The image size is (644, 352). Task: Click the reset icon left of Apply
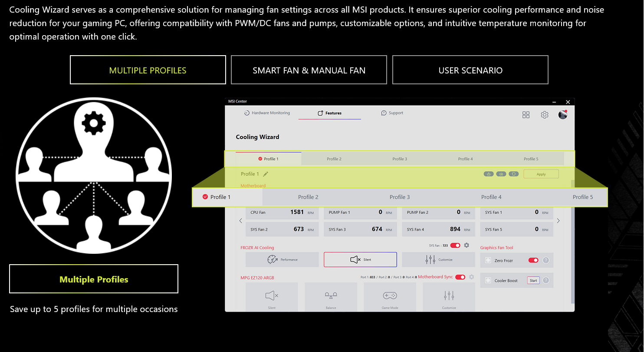click(513, 174)
